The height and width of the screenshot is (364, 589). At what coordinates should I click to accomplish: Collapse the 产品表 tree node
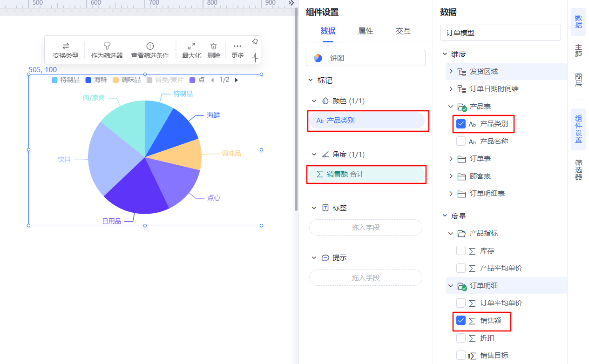coord(451,107)
